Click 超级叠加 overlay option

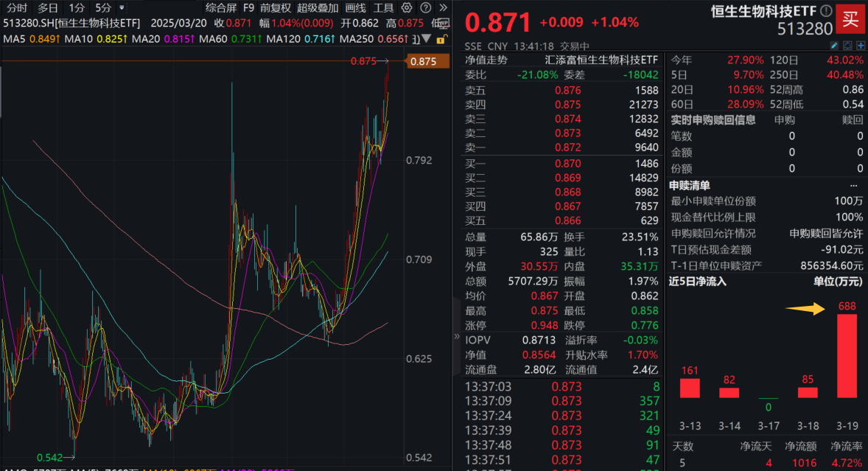[x=318, y=8]
